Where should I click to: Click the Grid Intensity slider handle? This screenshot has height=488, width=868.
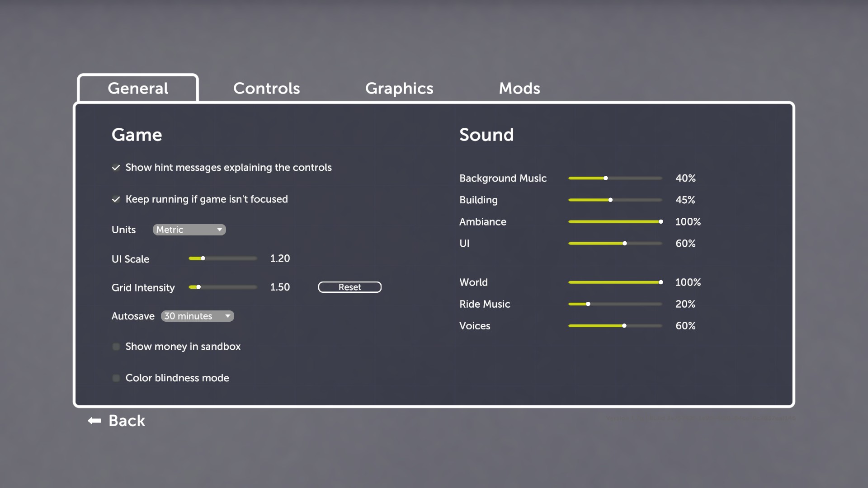(198, 287)
